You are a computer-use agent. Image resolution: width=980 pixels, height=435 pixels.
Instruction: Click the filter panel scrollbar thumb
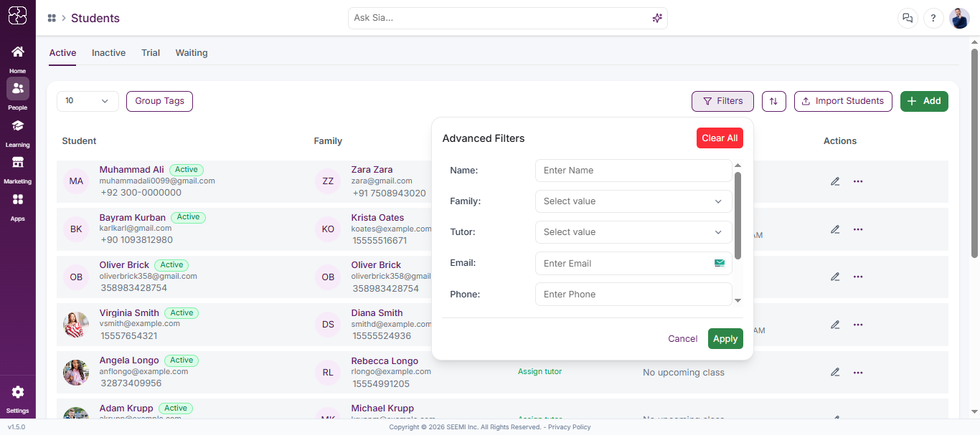click(738, 215)
